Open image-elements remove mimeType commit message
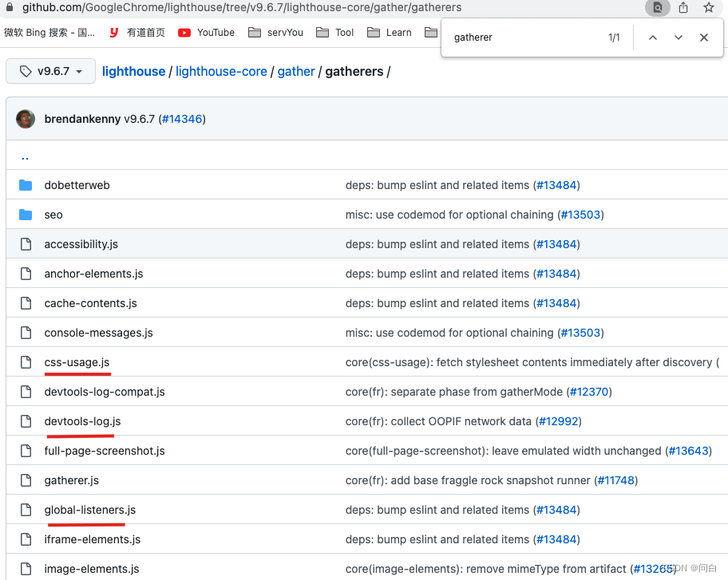Screen dimensions: 728x580 [x=485, y=569]
